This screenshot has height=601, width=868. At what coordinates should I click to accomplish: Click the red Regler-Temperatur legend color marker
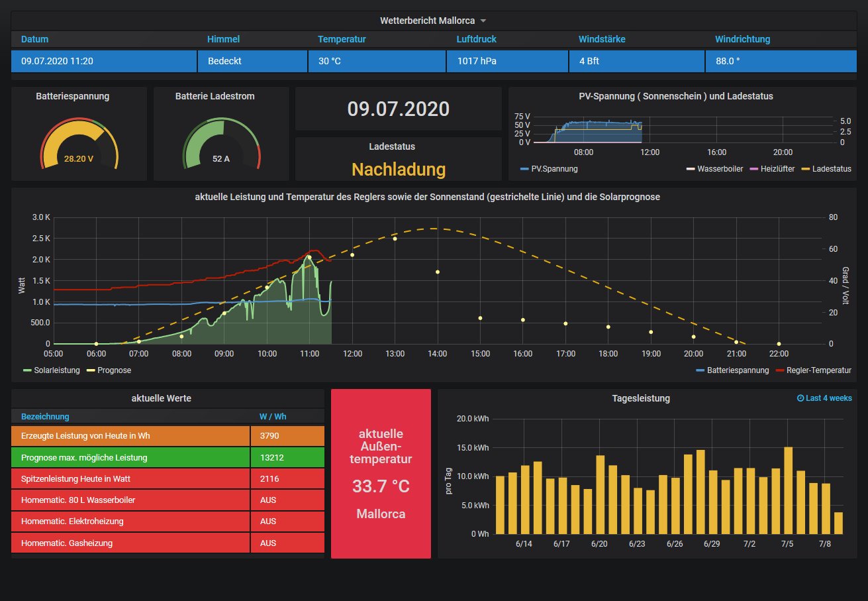point(779,370)
